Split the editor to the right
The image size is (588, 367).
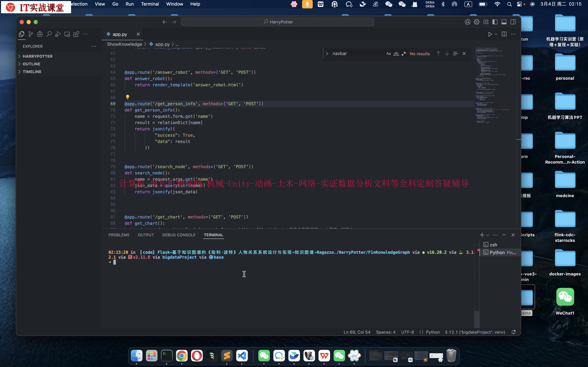pyautogui.click(x=504, y=34)
